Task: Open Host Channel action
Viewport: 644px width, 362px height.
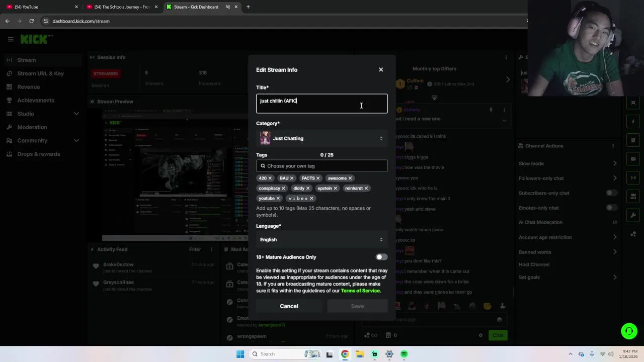Action: click(x=534, y=264)
